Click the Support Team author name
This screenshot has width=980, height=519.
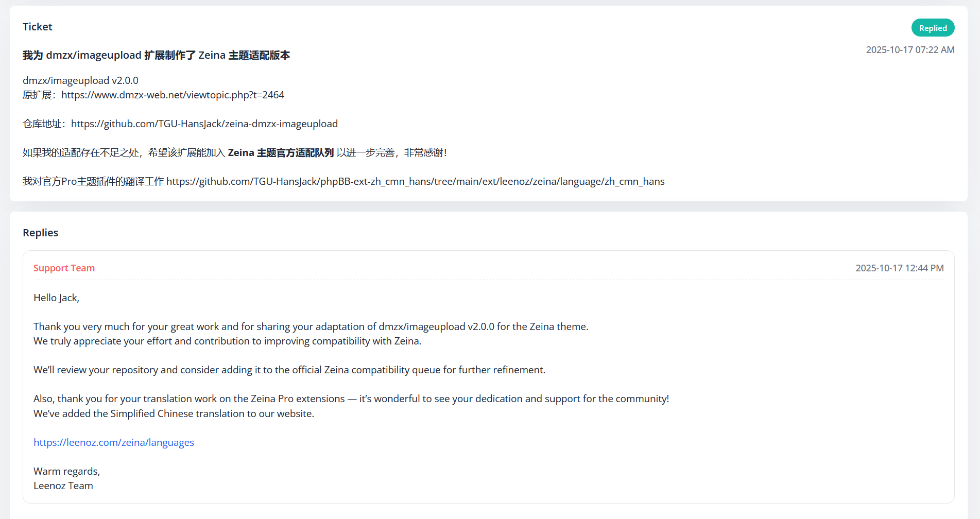point(64,268)
